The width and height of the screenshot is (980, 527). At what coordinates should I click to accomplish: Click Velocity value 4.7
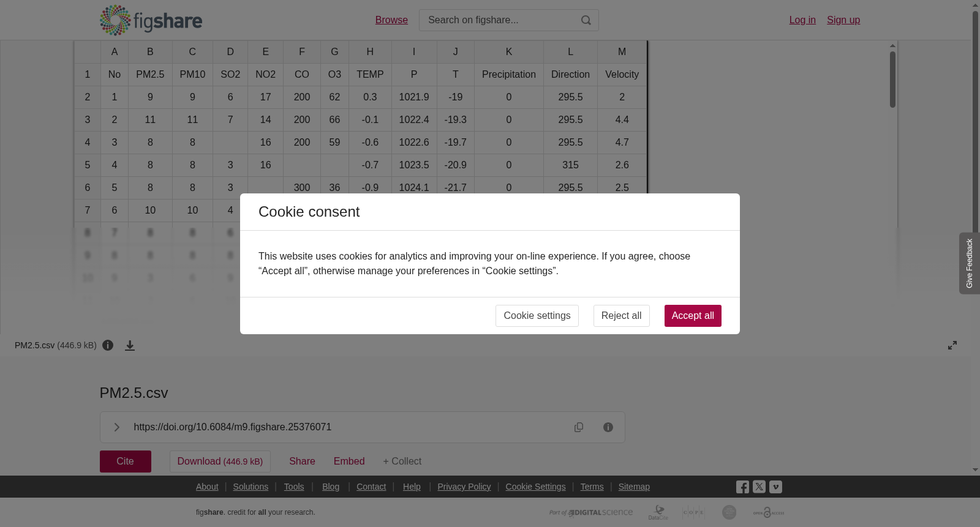click(x=622, y=143)
